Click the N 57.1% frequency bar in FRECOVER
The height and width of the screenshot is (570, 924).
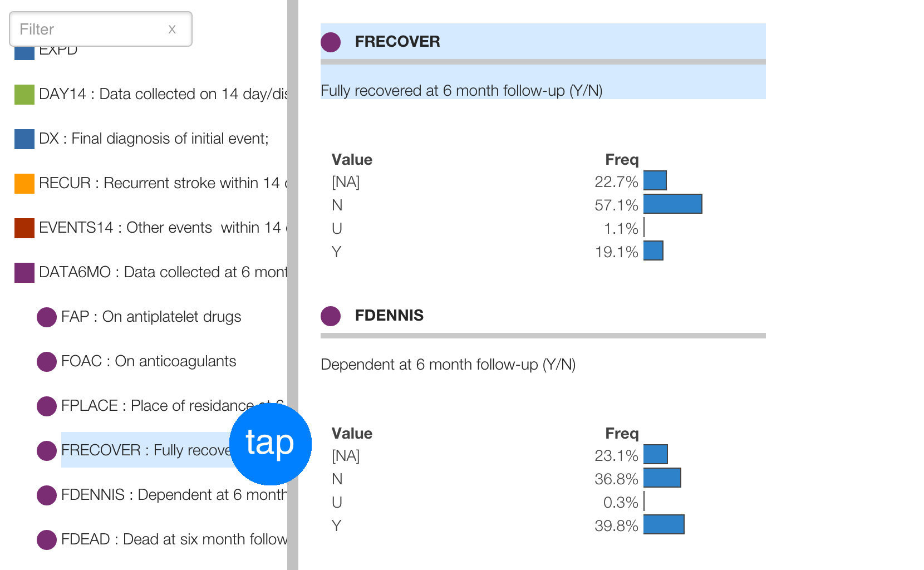coord(672,204)
